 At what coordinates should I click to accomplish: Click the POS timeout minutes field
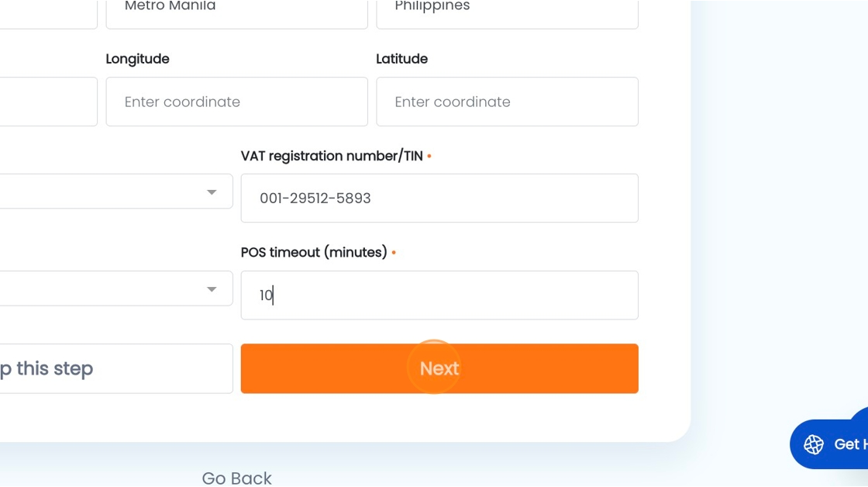(439, 295)
